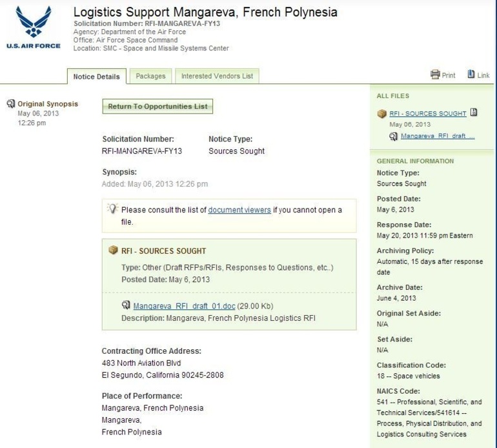
Task: Click Location: SMC - Space and Missile Systems Center
Action: pos(151,48)
